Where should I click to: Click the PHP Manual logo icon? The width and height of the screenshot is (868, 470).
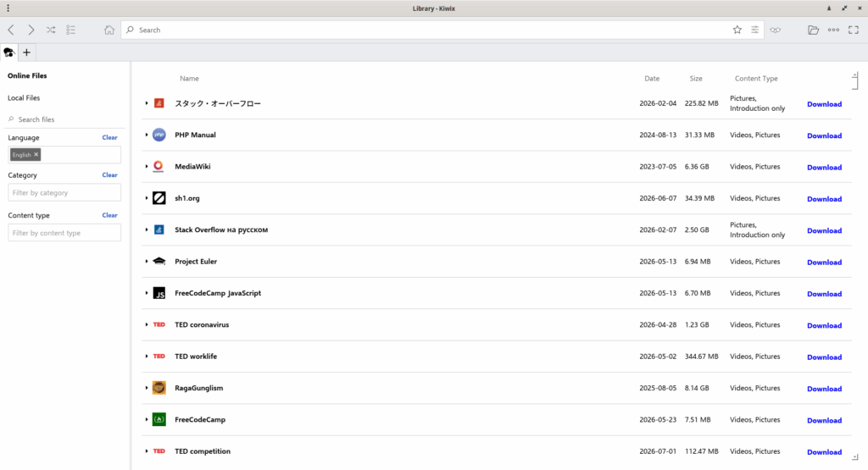159,135
